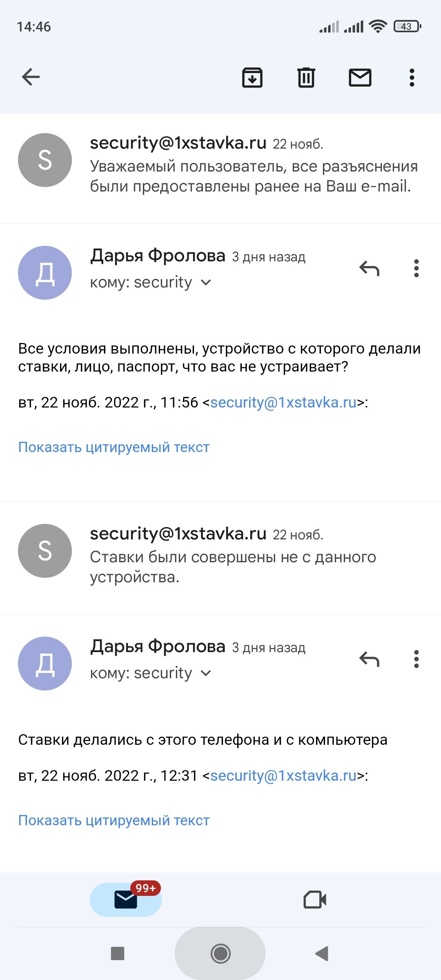
Task: Reply to Дарья Фролова's first message
Action: pos(369,269)
